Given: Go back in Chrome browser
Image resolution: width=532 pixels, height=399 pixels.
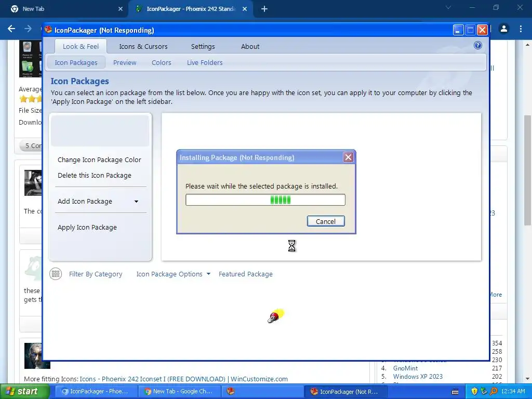Looking at the screenshot, I should (11, 29).
